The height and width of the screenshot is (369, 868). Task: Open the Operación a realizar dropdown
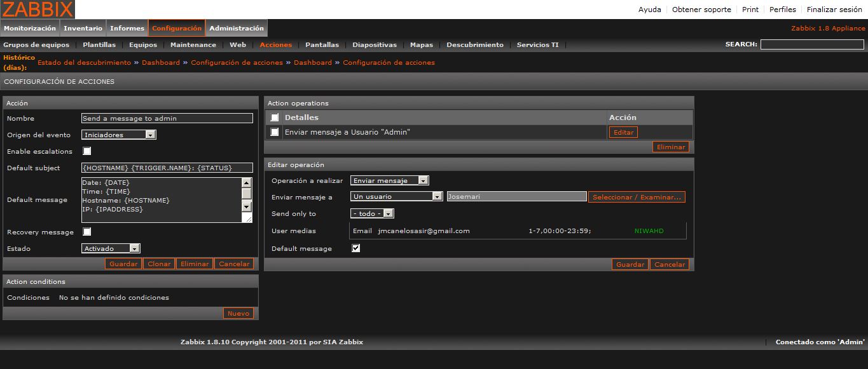[389, 180]
